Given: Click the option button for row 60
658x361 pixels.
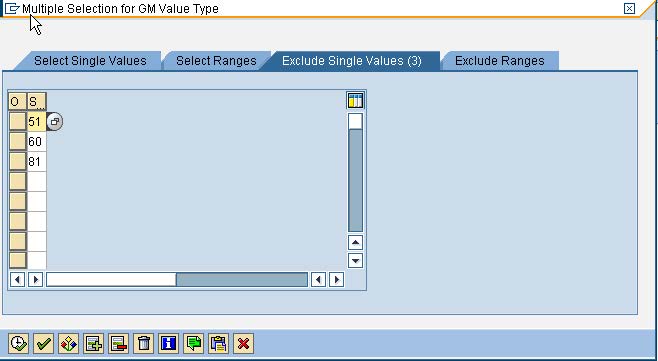Looking at the screenshot, I should (x=18, y=142).
